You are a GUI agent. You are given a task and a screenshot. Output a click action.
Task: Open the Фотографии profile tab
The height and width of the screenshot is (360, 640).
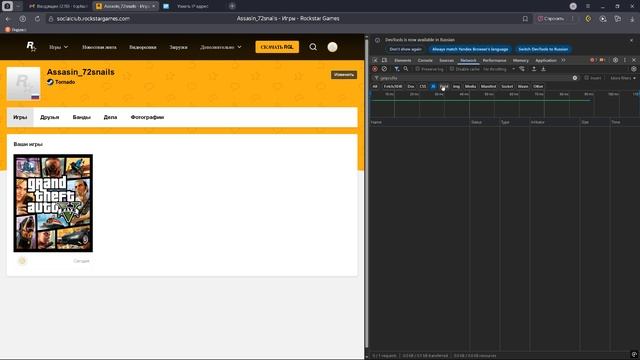click(x=147, y=117)
